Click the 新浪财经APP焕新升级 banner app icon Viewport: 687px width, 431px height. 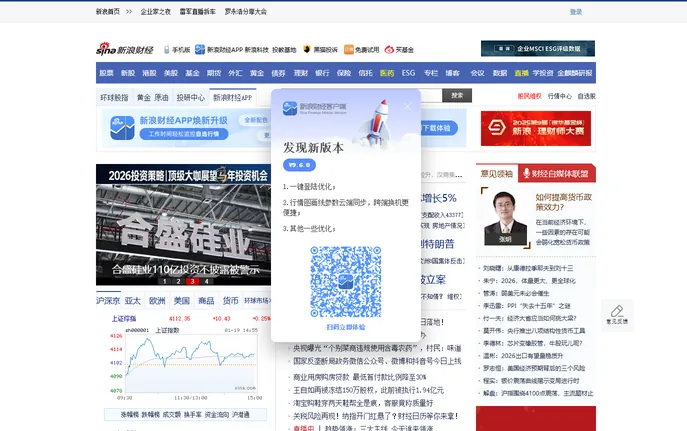click(x=122, y=128)
